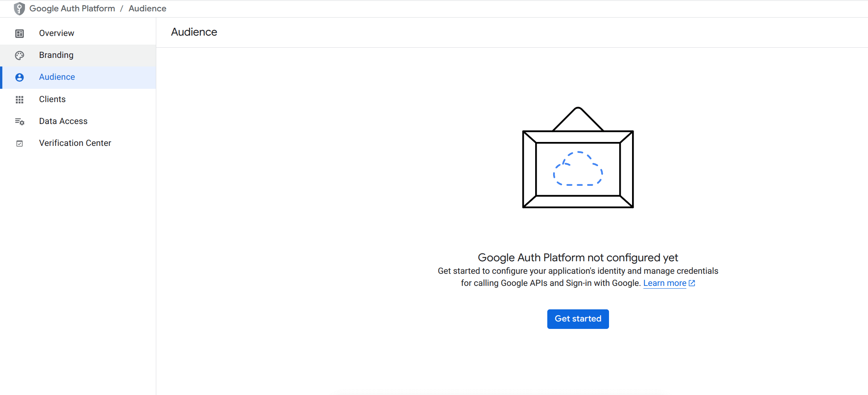Image resolution: width=868 pixels, height=395 pixels.
Task: Click Google Auth Platform breadcrumb link
Action: [72, 9]
